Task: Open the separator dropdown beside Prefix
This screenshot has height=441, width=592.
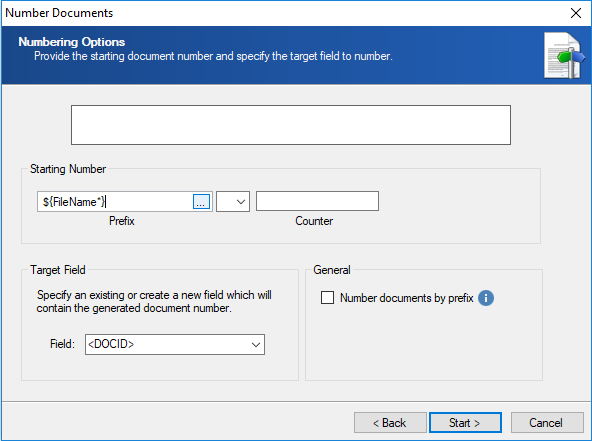Action: 233,201
